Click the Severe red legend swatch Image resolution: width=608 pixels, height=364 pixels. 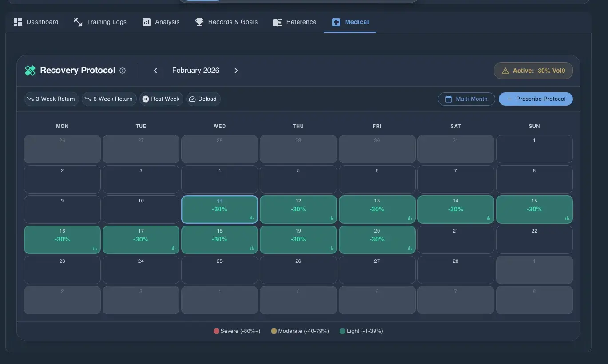216,331
